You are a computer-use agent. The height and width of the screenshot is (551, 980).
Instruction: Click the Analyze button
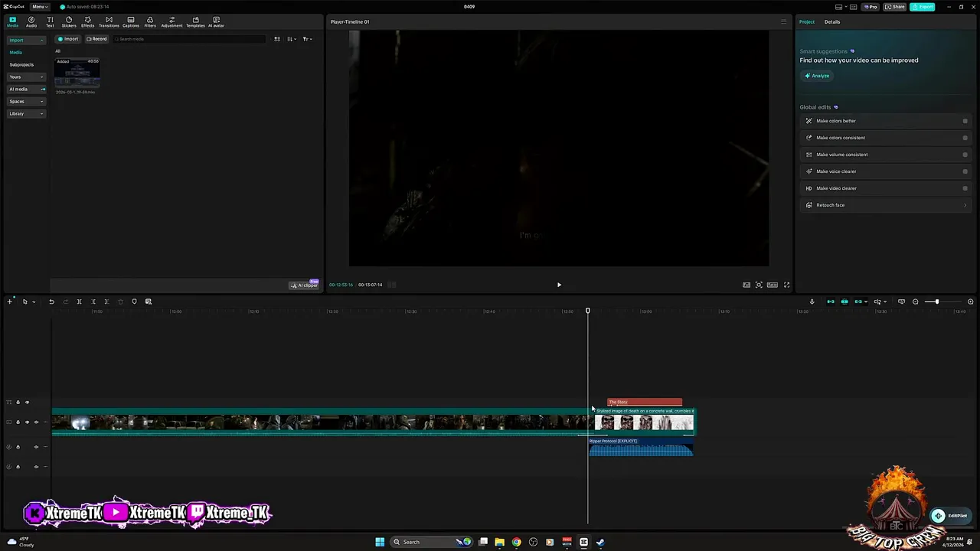[x=817, y=76]
